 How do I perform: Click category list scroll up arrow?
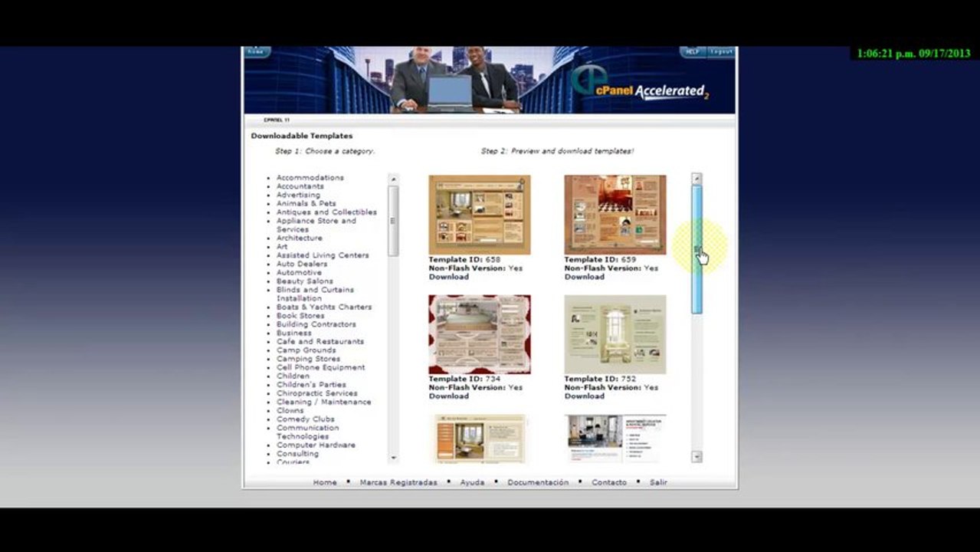(393, 179)
